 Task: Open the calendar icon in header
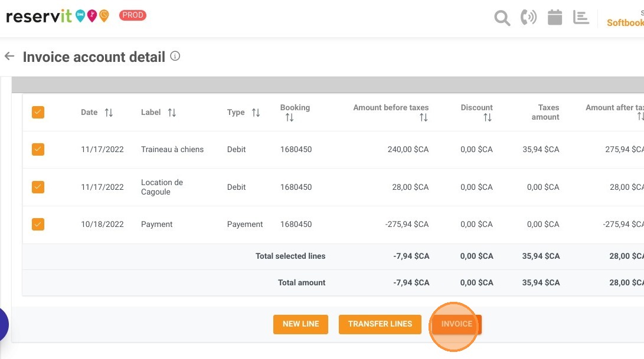tap(554, 17)
